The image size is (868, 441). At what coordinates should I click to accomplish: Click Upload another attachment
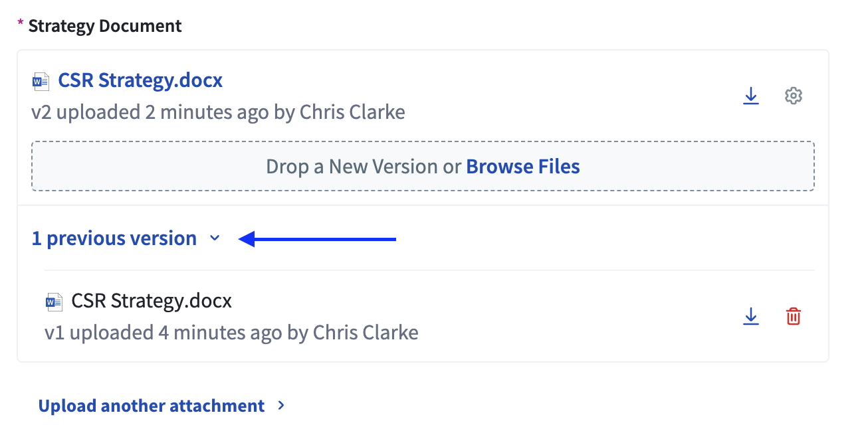(152, 406)
